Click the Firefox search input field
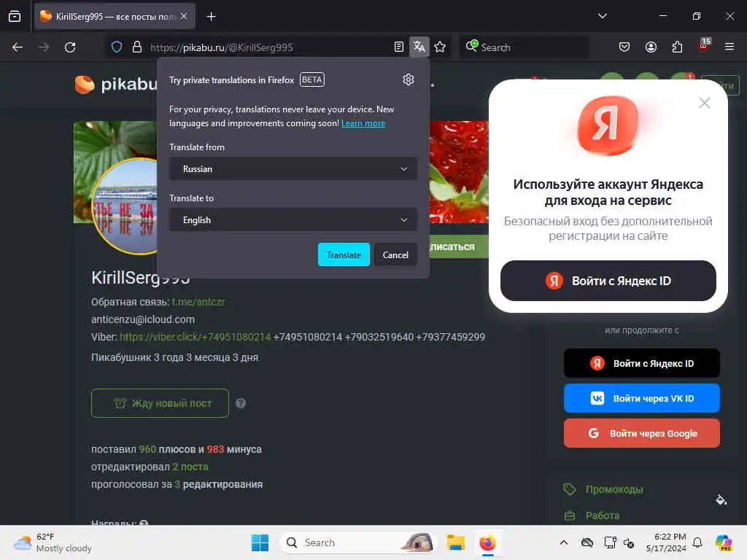Image resolution: width=747 pixels, height=560 pixels. tap(524, 47)
